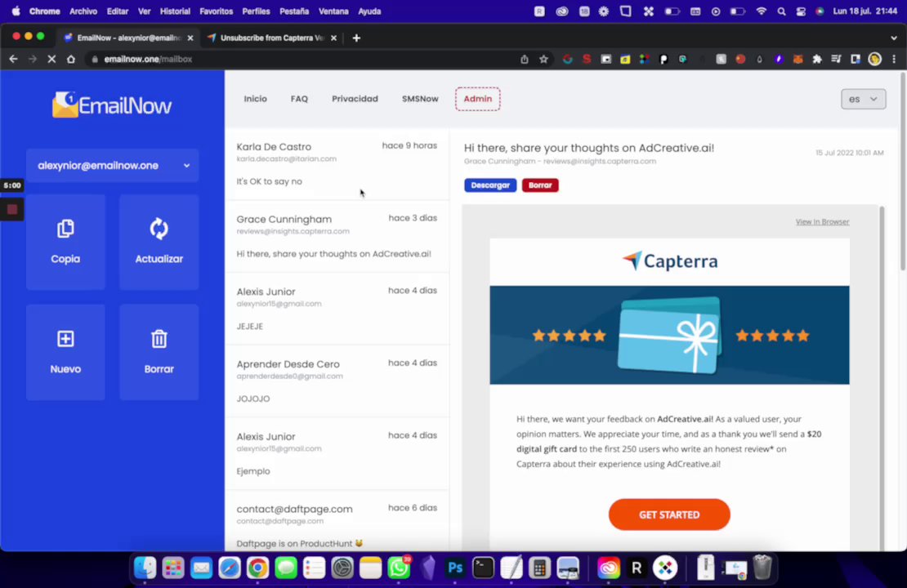Go to Inicio nav item
Image resolution: width=907 pixels, height=588 pixels.
[255, 99]
